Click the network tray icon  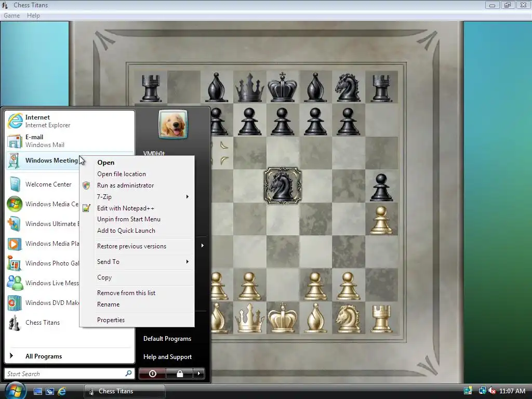tap(482, 391)
